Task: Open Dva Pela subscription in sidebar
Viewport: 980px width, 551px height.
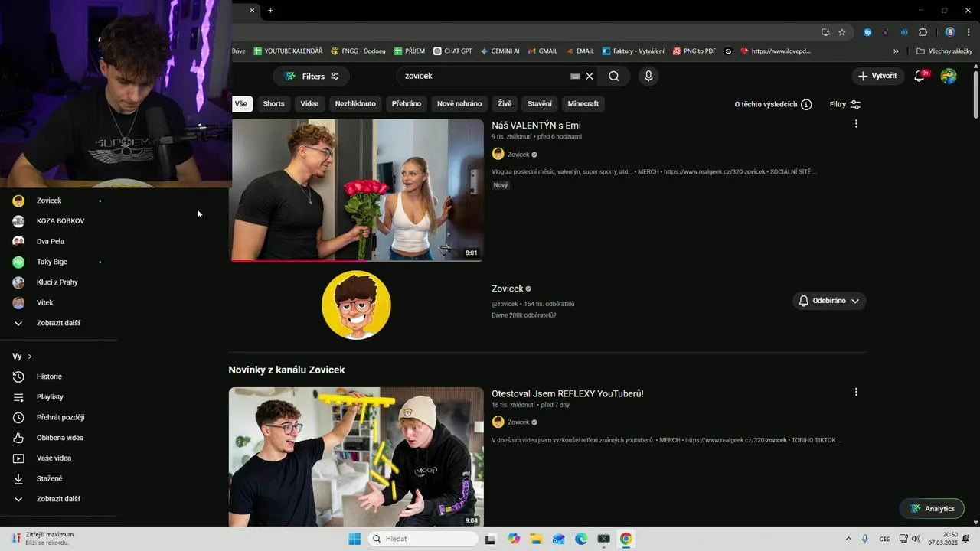Action: pyautogui.click(x=59, y=241)
